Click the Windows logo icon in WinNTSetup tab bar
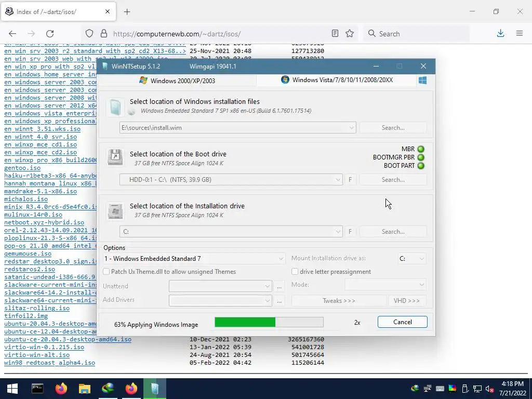 point(422,81)
